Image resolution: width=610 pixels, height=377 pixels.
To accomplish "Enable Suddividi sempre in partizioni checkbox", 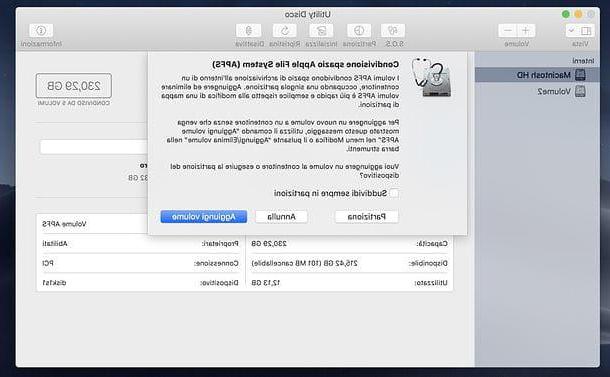I will (394, 193).
